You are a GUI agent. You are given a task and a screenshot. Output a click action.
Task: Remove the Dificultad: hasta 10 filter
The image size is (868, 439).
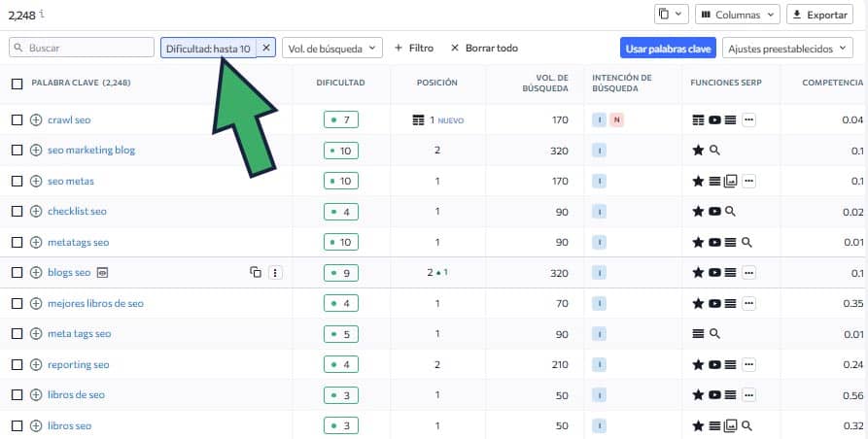pyautogui.click(x=266, y=48)
